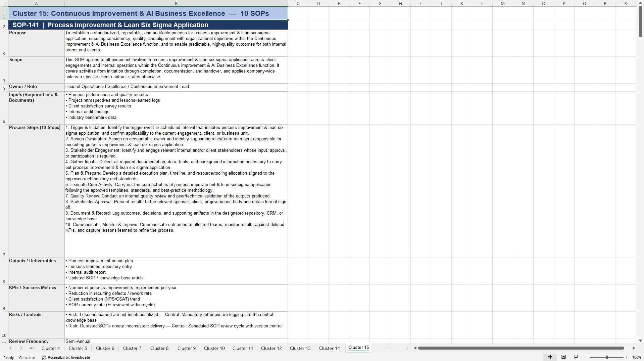Image resolution: width=644 pixels, height=361 pixels.
Task: Open the Cluster 13 sheet tab
Action: [300, 348]
